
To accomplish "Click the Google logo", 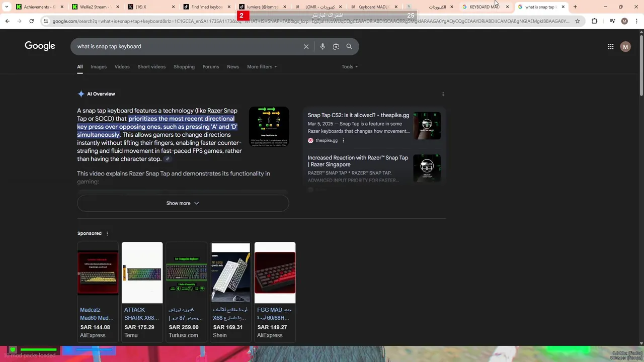I will tap(40, 46).
